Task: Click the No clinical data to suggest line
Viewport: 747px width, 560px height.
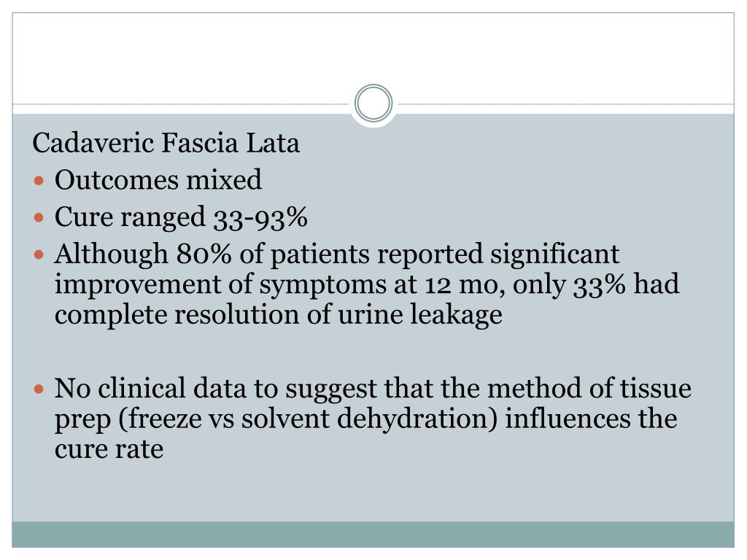Action: pyautogui.click(x=373, y=388)
